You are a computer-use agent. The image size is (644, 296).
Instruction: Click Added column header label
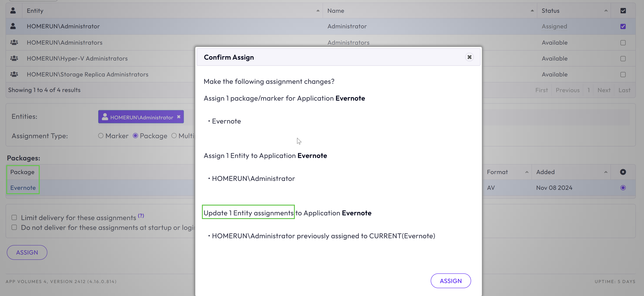[545, 172]
